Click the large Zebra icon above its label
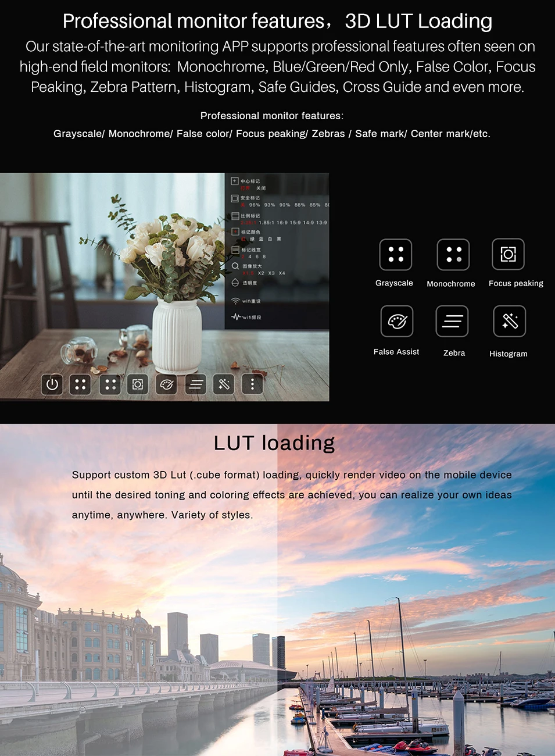 452,321
